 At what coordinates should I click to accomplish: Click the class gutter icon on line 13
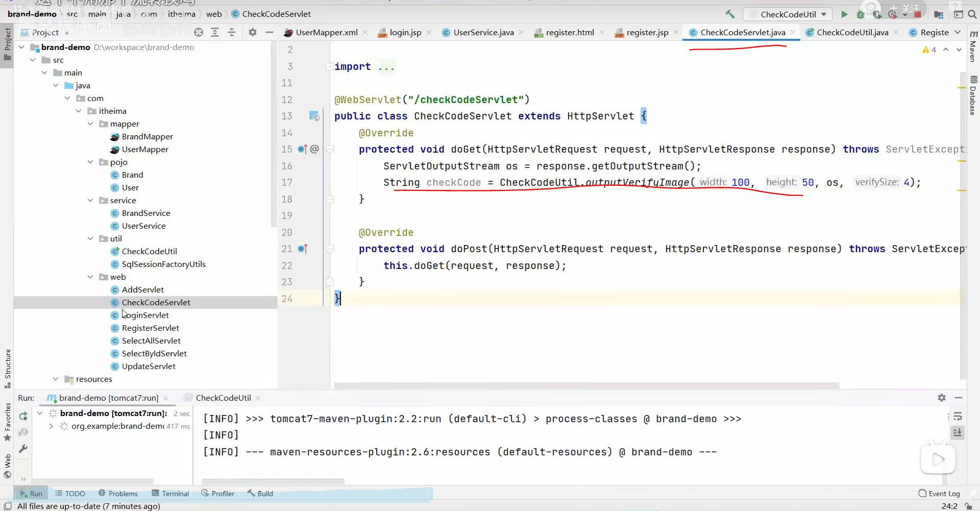pos(314,116)
